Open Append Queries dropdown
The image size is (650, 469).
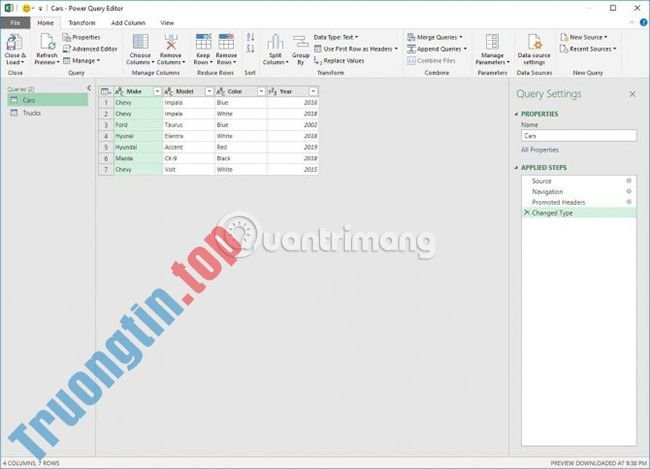pos(465,49)
